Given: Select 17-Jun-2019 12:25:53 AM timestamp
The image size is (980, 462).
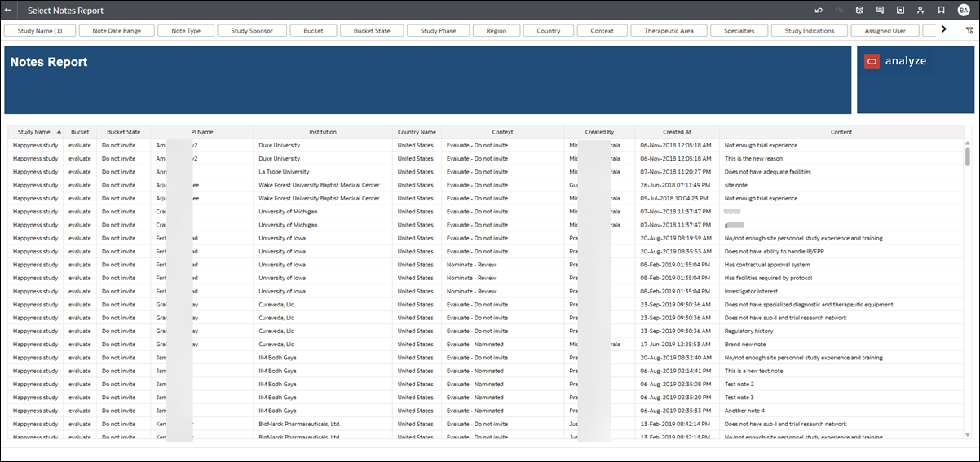Looking at the screenshot, I should point(677,344).
